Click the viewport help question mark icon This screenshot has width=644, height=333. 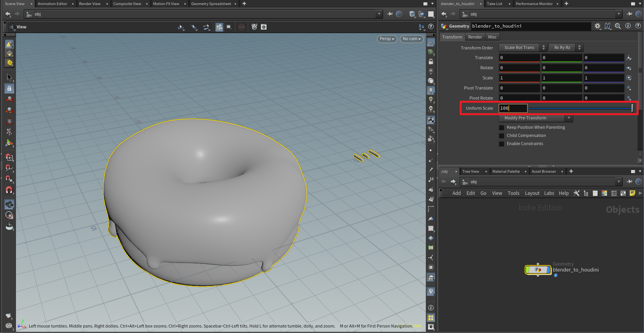(x=431, y=27)
